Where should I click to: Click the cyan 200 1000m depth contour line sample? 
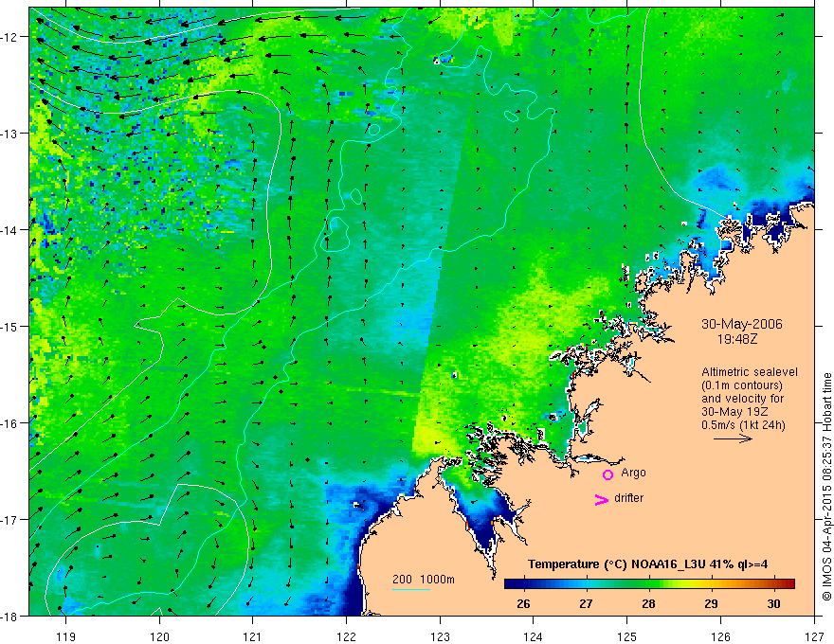point(410,589)
